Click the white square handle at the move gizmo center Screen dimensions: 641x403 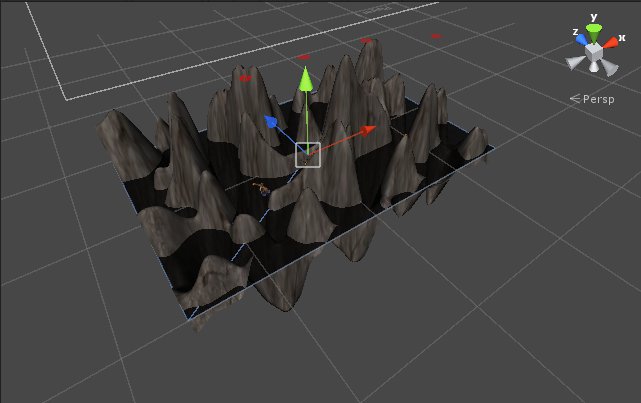click(308, 154)
